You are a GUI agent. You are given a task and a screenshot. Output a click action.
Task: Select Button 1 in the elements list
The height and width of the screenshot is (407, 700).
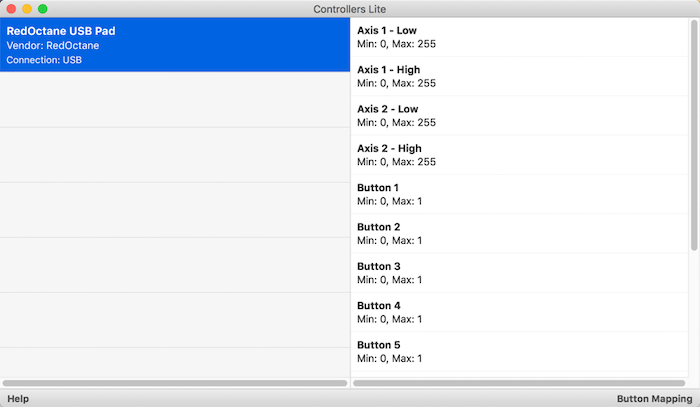(519, 194)
